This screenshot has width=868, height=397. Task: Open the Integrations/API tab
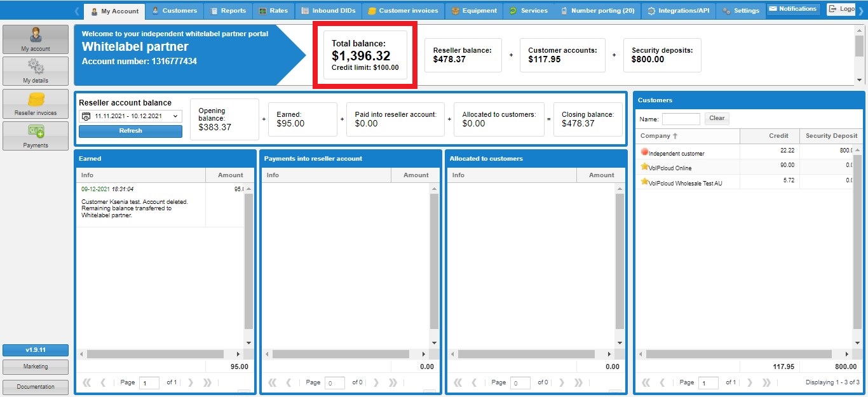679,11
